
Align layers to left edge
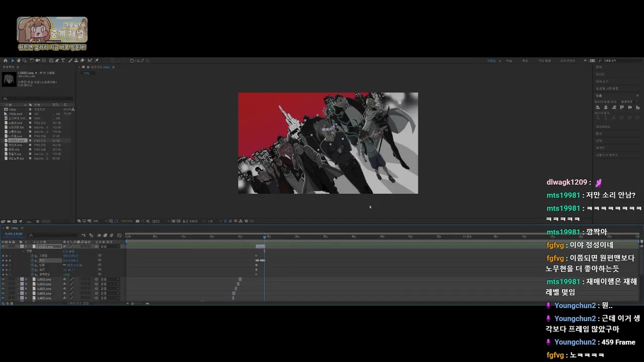tap(598, 107)
